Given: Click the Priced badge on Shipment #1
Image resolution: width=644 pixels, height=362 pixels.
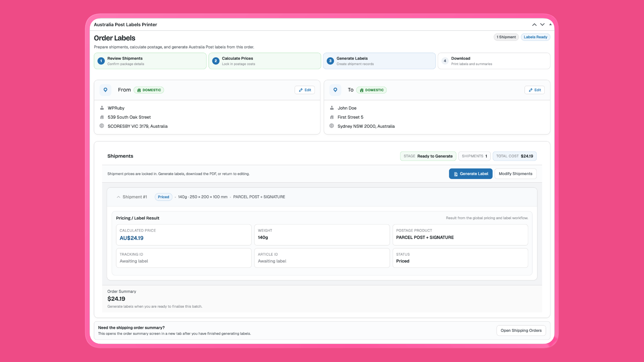Looking at the screenshot, I should (163, 197).
